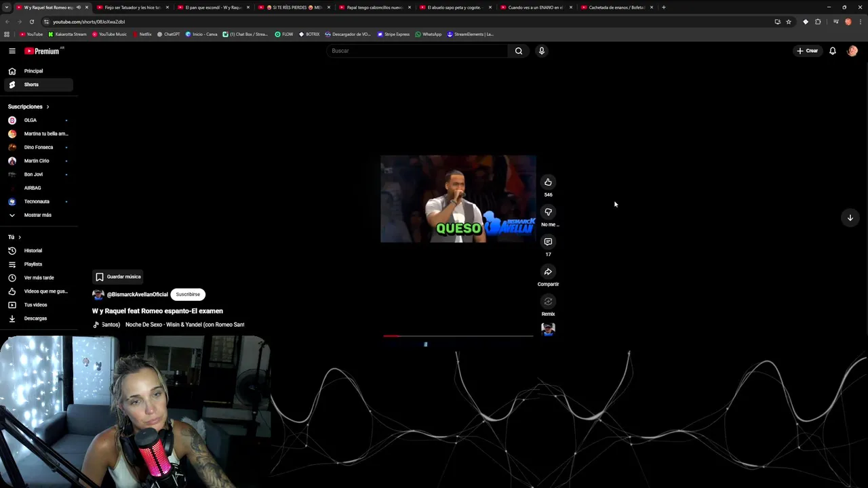Open Martin Cirio channel
This screenshot has width=868, height=488.
point(38,161)
